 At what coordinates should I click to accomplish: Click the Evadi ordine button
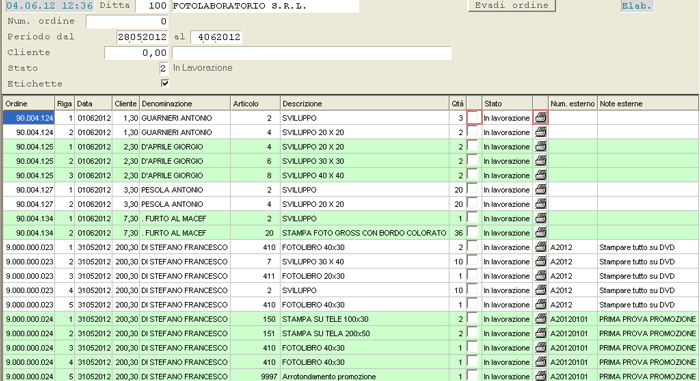pos(512,5)
